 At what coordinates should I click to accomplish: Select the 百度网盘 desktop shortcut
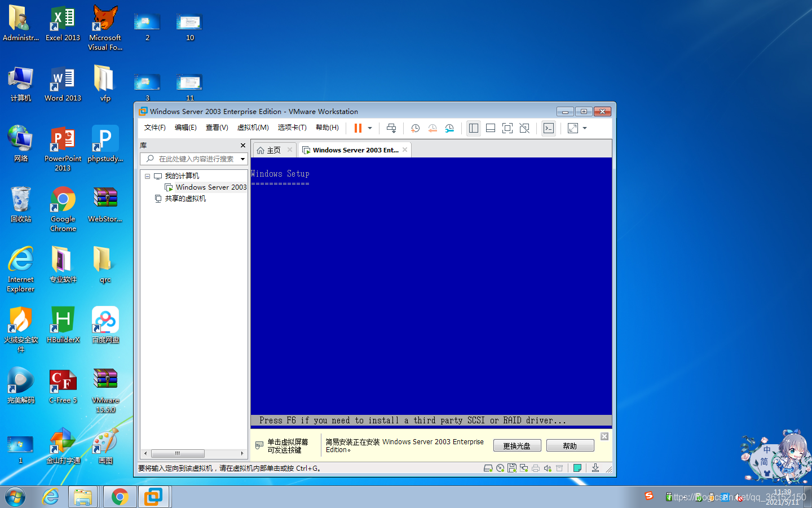(x=105, y=325)
